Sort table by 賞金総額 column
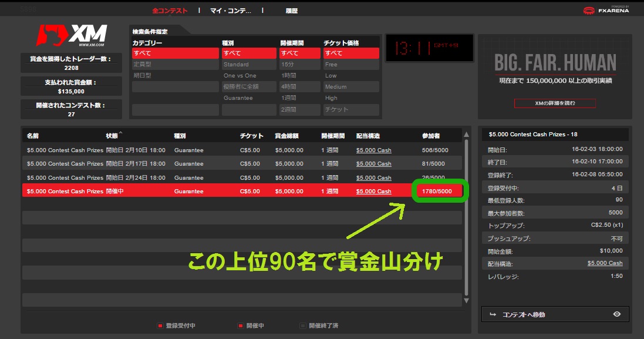 [x=286, y=136]
